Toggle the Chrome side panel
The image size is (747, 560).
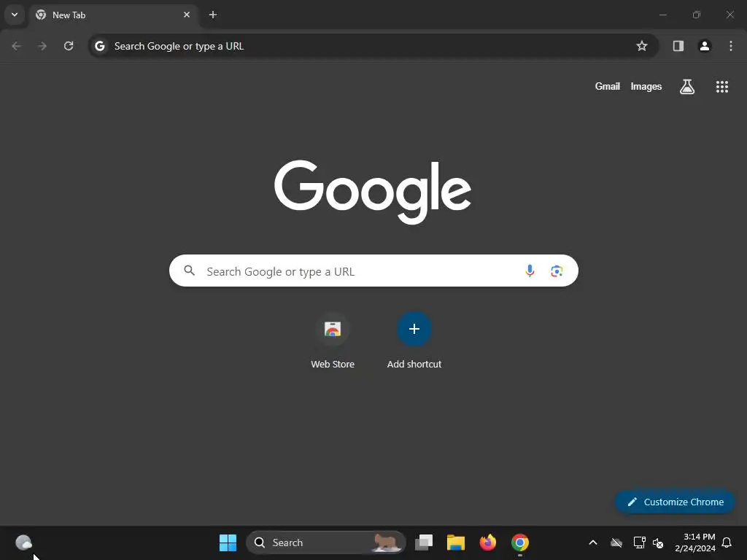coord(678,46)
